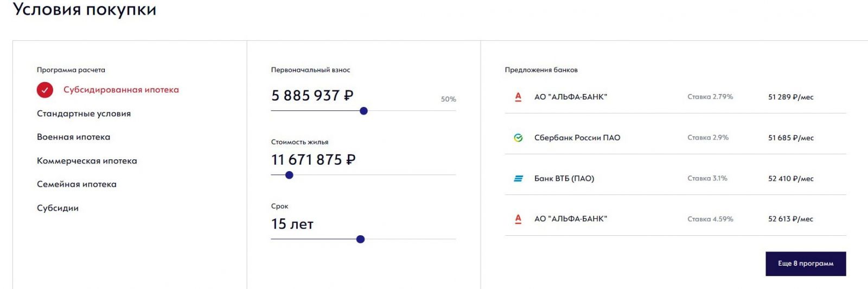Screen dimensions: 868x289
Task: Switch to Семейная ипотека program
Action: point(76,184)
